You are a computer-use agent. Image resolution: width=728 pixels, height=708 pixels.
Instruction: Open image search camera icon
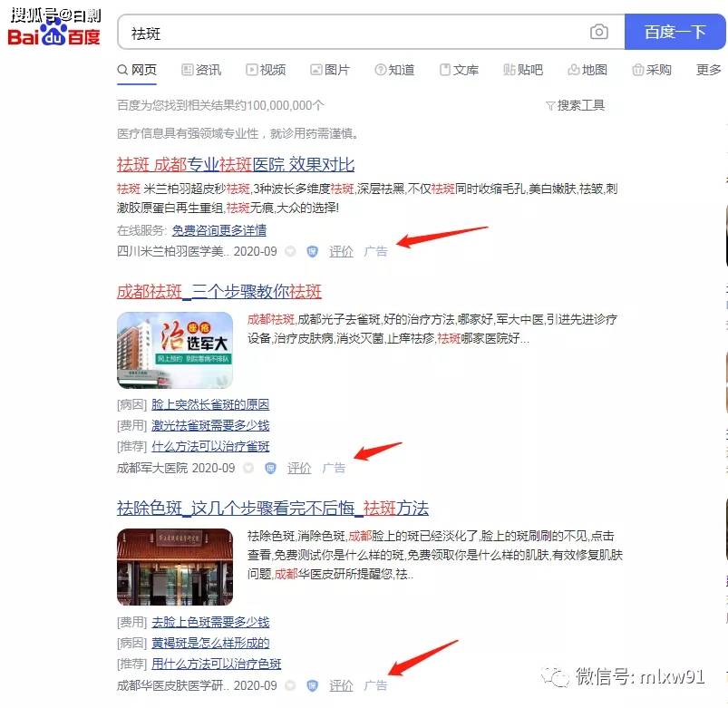pos(599,32)
